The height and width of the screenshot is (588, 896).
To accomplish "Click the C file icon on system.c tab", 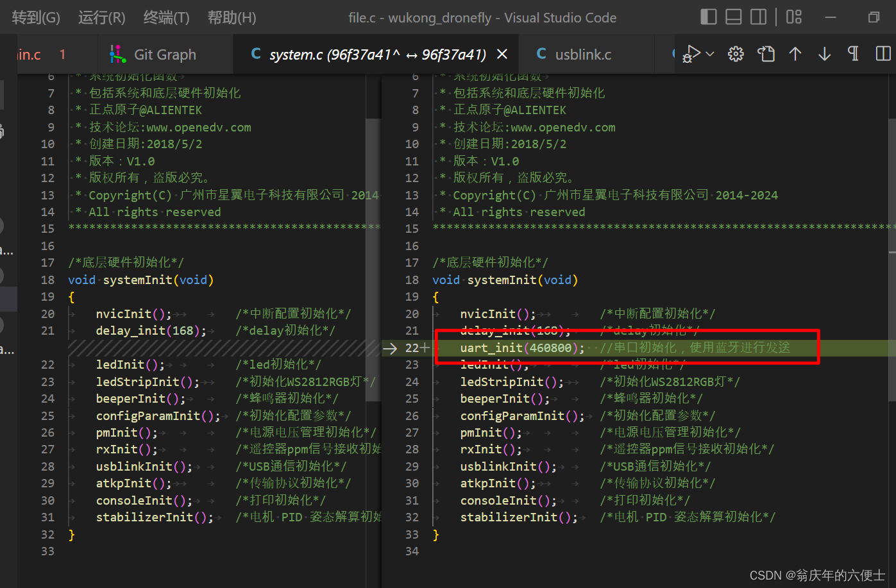I will [256, 54].
